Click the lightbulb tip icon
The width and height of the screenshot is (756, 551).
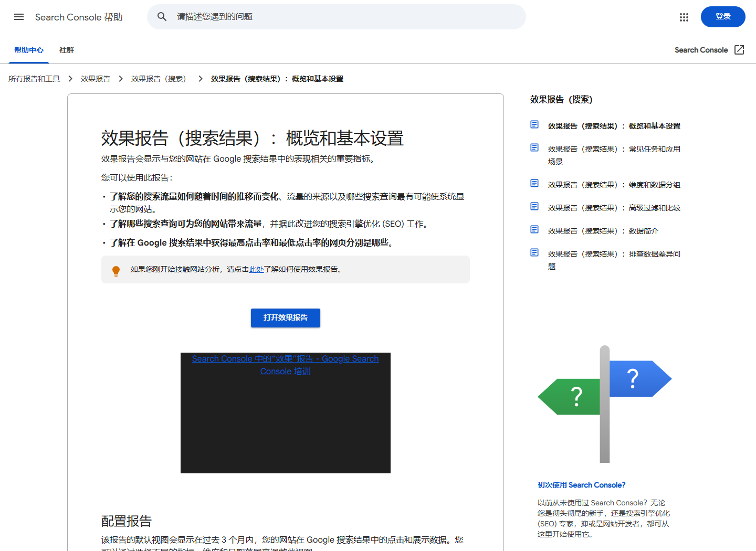pos(116,271)
